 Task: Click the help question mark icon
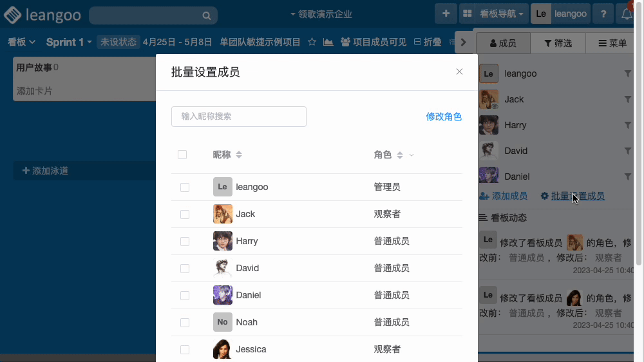[603, 14]
